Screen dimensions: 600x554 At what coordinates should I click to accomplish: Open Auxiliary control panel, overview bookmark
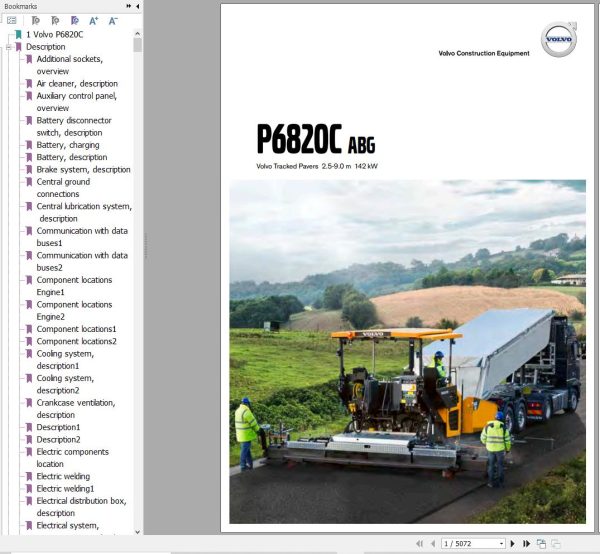click(x=77, y=102)
